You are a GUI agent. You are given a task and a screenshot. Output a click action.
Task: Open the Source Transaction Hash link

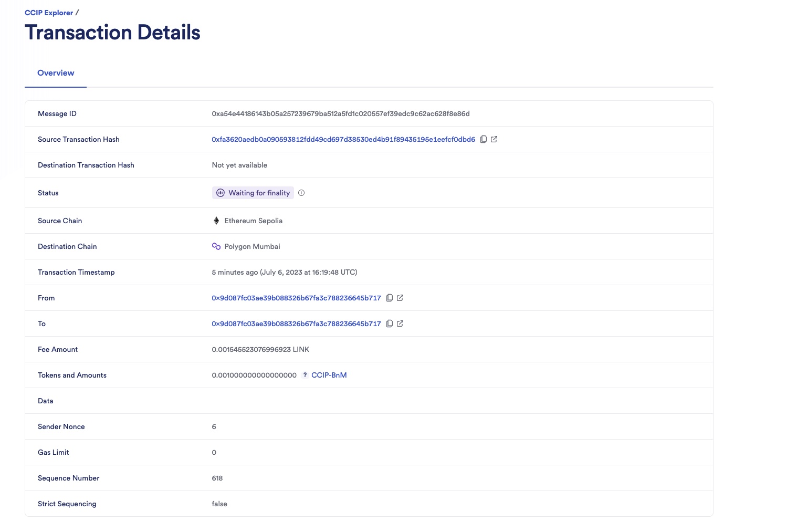[343, 139]
